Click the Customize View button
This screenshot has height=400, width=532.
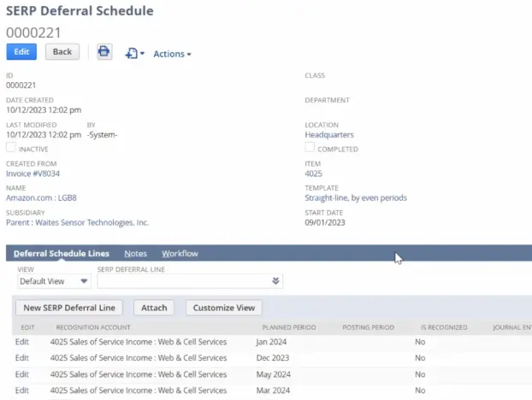pos(223,308)
